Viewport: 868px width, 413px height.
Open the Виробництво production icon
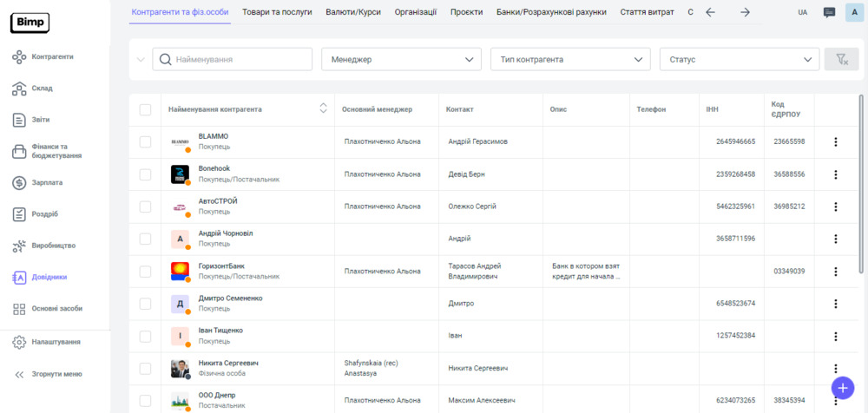click(x=20, y=246)
